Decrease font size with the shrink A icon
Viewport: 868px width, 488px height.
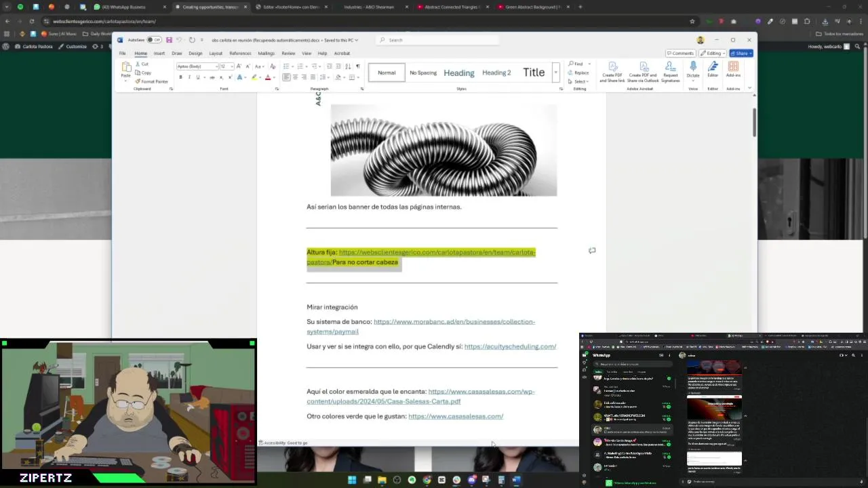[248, 66]
